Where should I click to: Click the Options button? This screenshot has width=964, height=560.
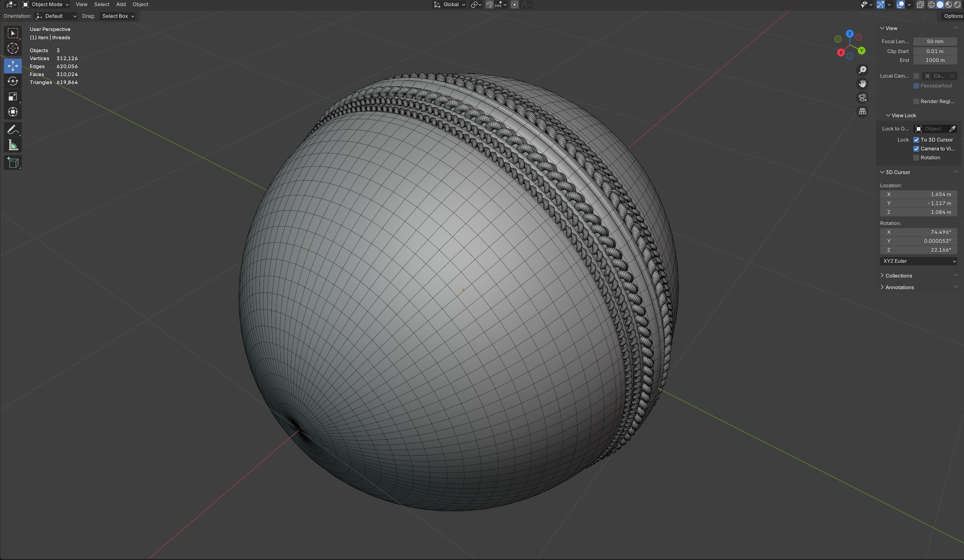[x=953, y=16]
